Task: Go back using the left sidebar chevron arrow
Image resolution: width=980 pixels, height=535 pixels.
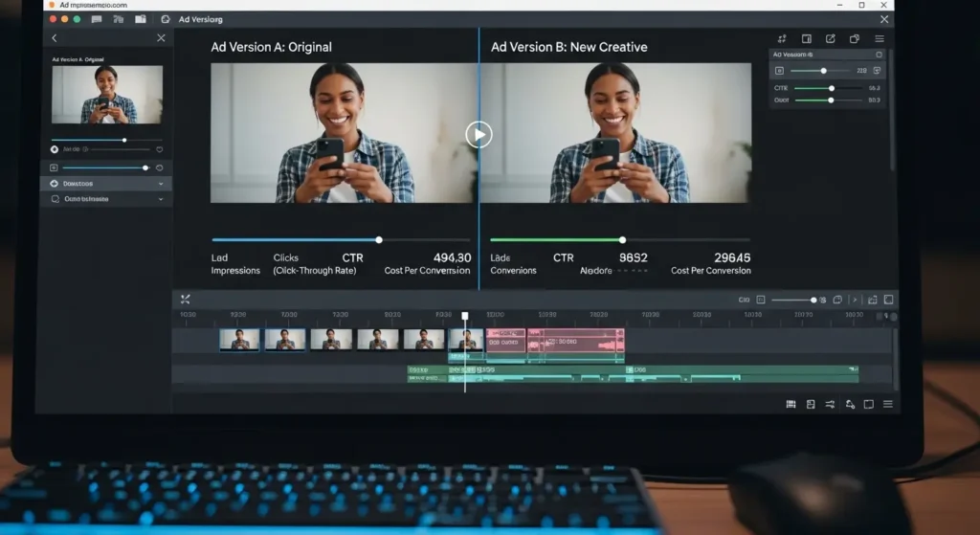Action: 55,38
